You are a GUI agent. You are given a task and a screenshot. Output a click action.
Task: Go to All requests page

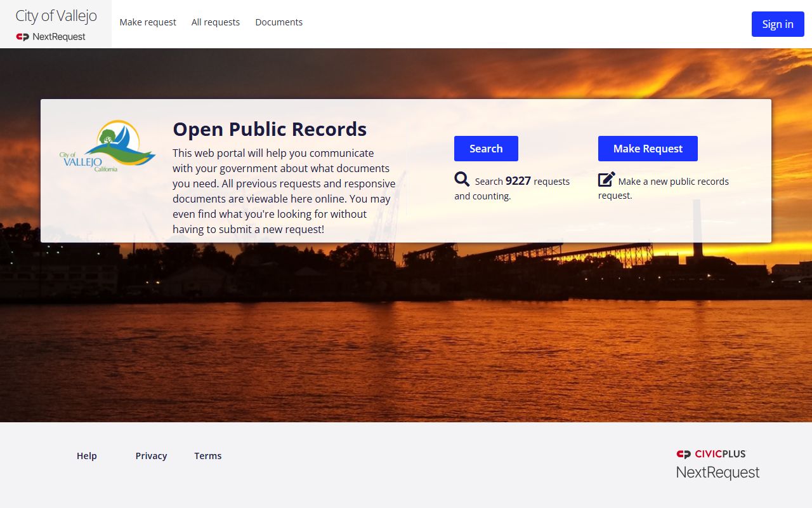216,22
